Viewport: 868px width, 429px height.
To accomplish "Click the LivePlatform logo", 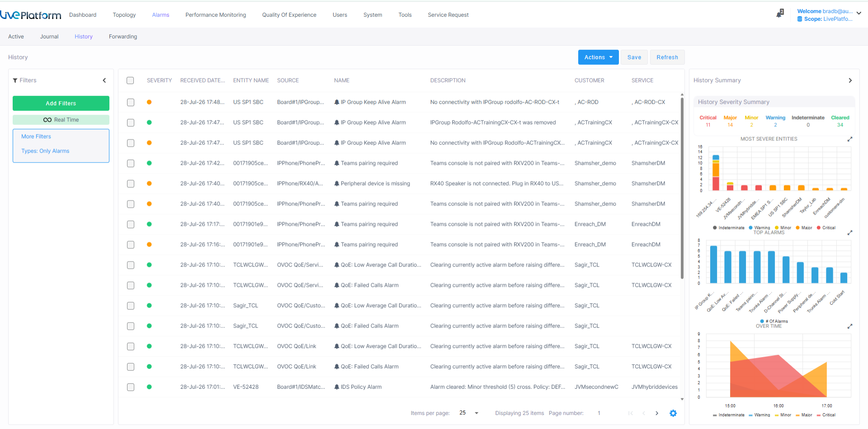I will click(31, 15).
